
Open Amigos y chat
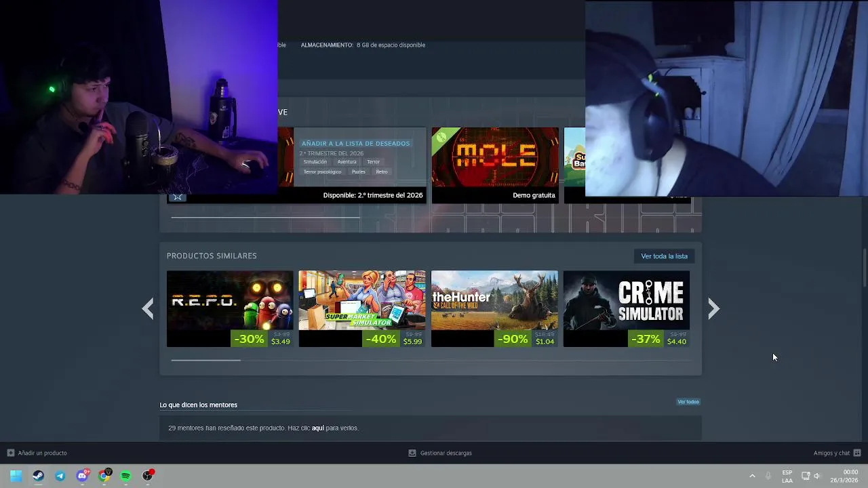click(x=831, y=453)
